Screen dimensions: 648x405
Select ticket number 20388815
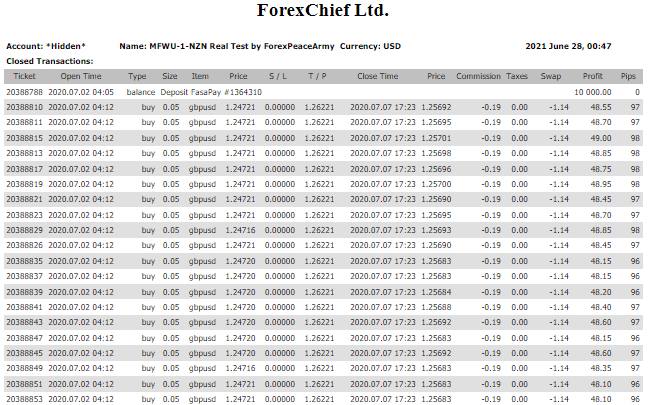tap(24, 138)
